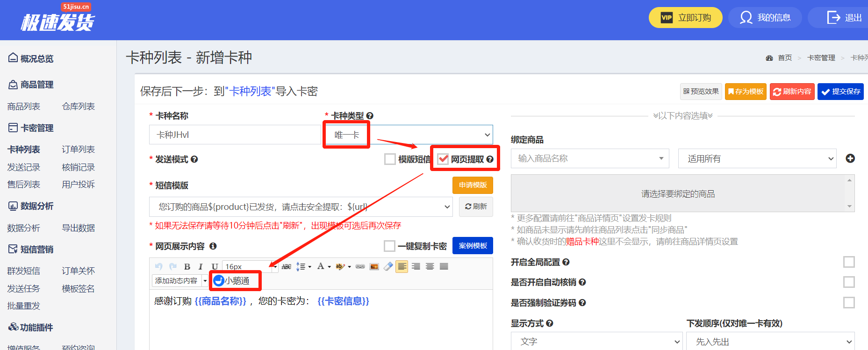Click the plus icon to add bound product
Viewport: 868px width, 350px height.
[850, 158]
